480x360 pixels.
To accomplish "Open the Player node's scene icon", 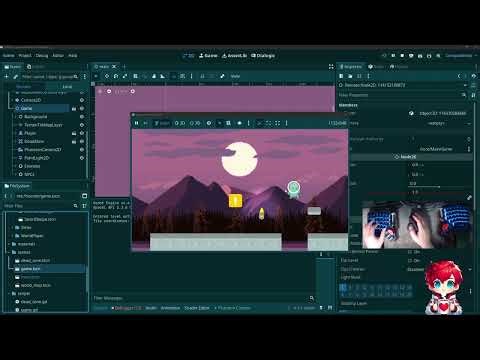I will 74,133.
